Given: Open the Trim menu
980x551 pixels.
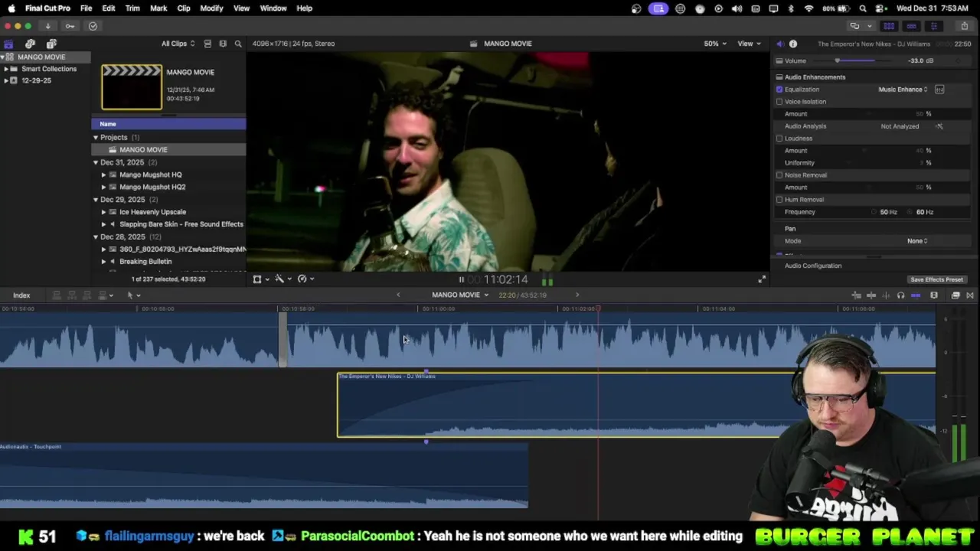Looking at the screenshot, I should coord(132,8).
